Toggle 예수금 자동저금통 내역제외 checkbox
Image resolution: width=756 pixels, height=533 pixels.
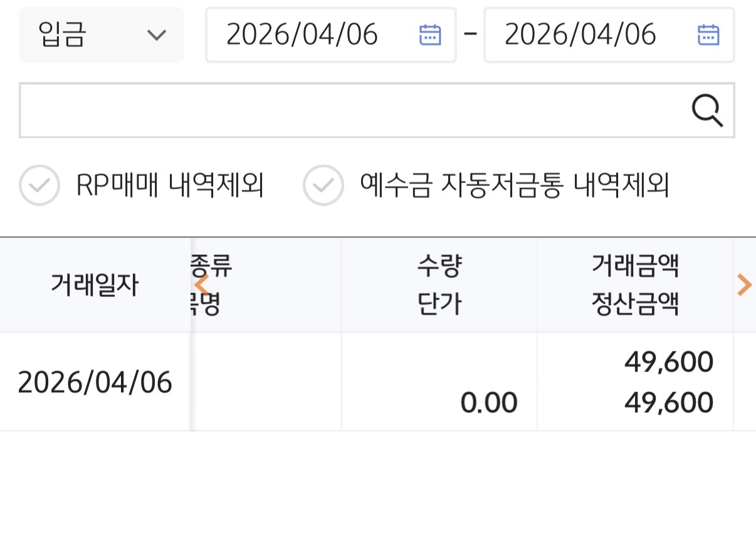coord(323,185)
